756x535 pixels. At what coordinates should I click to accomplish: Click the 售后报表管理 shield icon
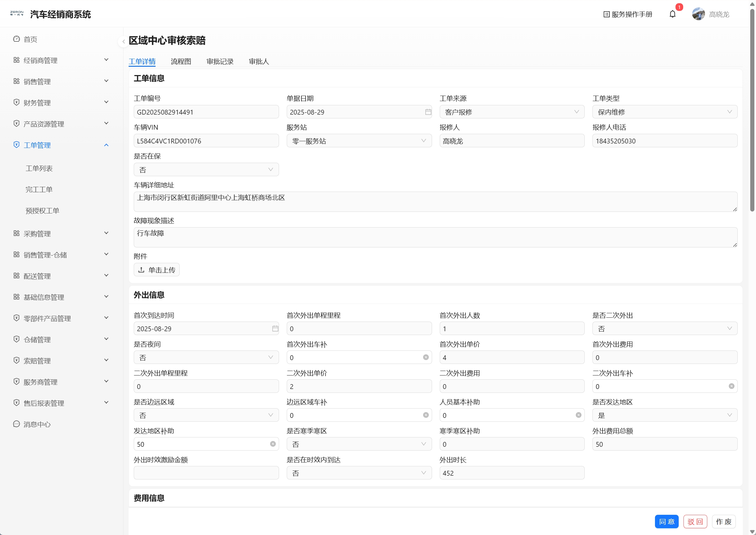tap(16, 402)
